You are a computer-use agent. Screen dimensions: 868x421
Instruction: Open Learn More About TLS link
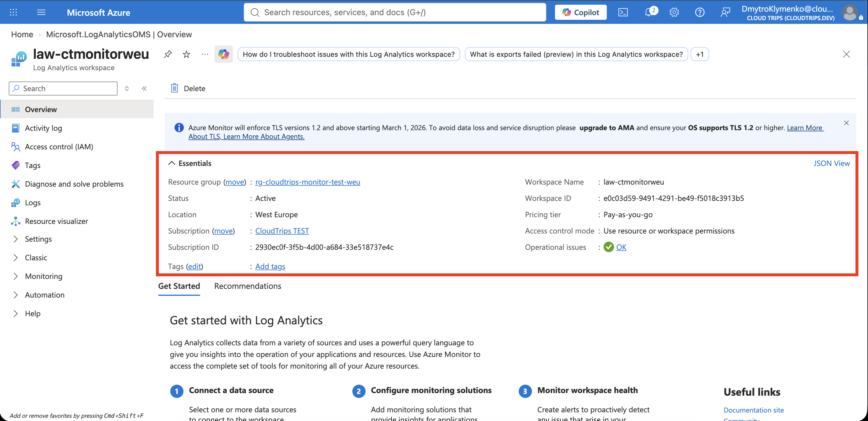coord(805,128)
